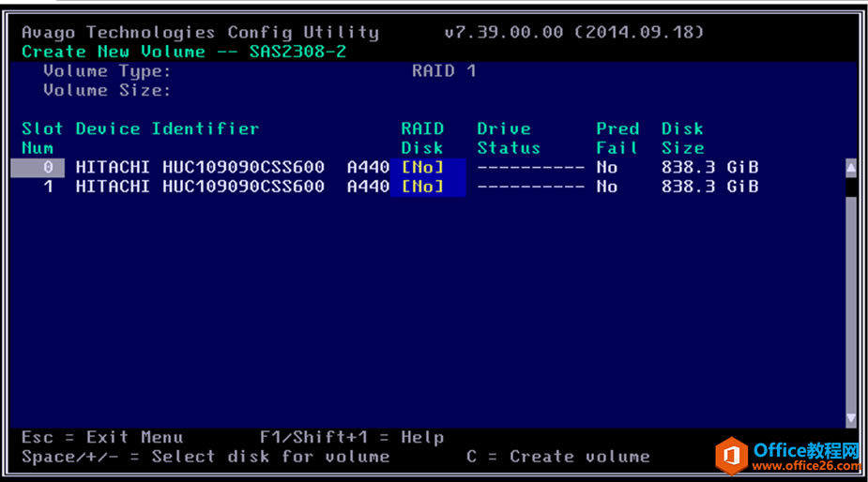Click drive status dashes for slot 1
This screenshot has height=482, width=868.
[x=531, y=187]
